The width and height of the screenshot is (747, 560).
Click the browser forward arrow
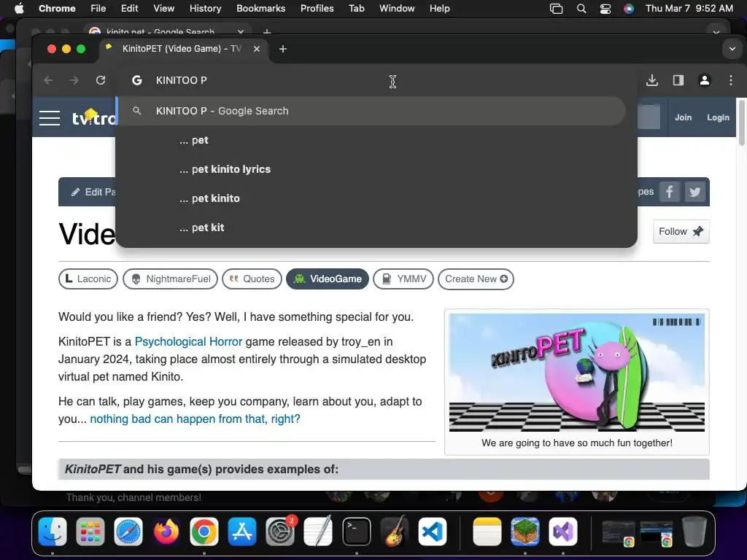point(74,80)
